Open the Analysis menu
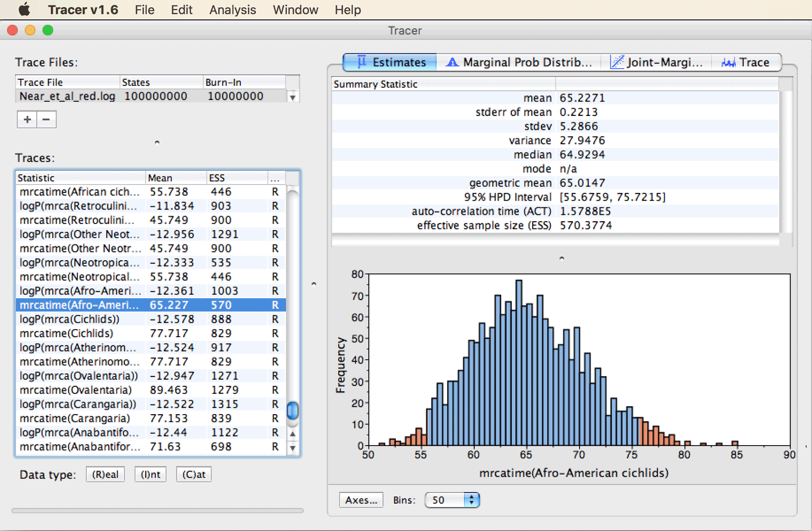This screenshot has height=531, width=812. click(232, 10)
